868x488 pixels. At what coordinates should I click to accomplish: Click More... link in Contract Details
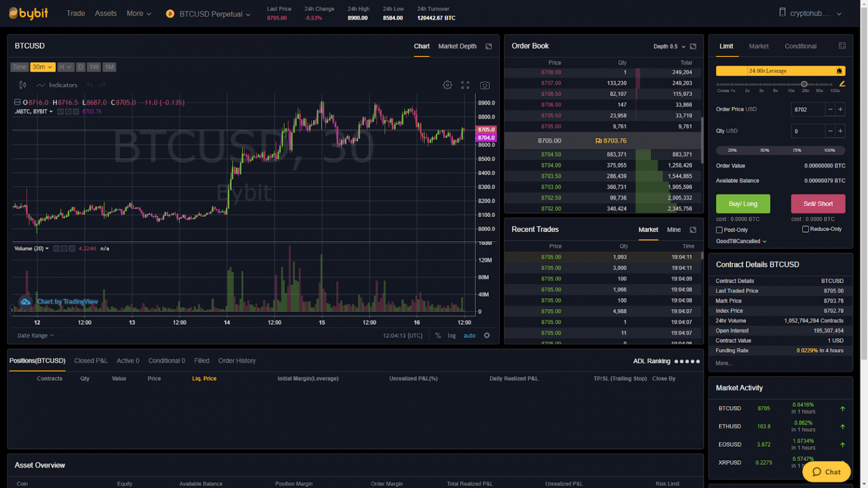click(724, 364)
